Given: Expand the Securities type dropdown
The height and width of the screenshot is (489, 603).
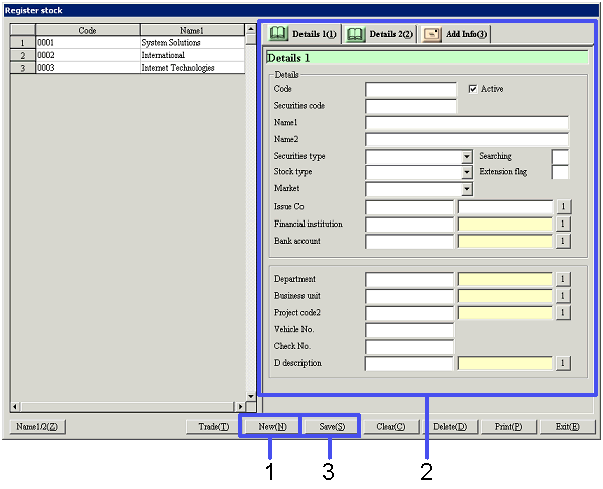Looking at the screenshot, I should click(x=466, y=157).
